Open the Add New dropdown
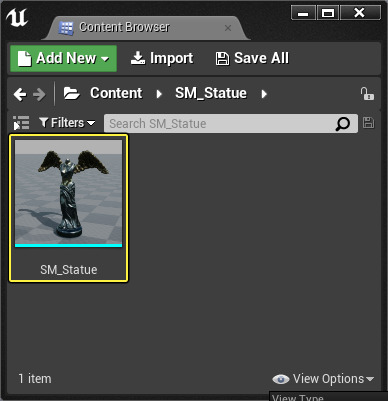 63,58
